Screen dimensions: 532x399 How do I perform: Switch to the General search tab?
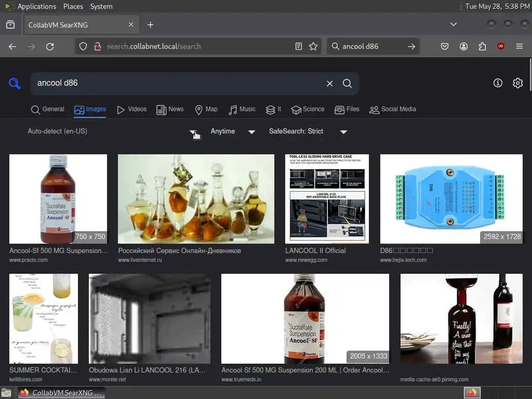tap(47, 109)
